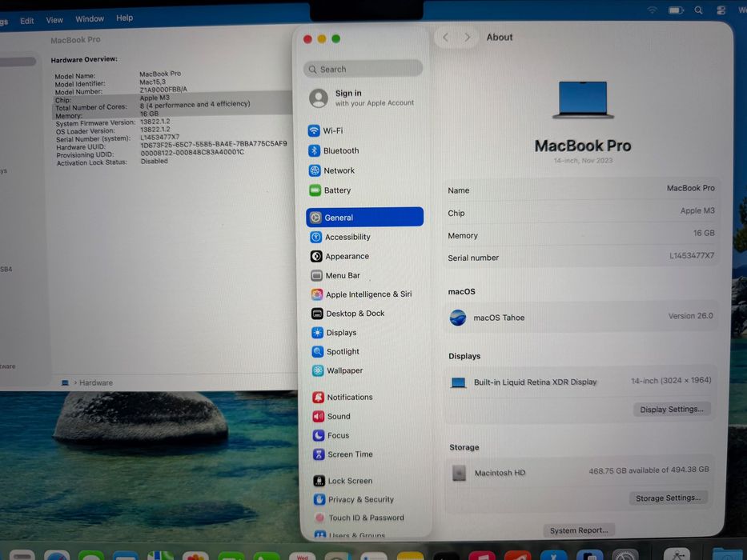Open the Window menu

tap(90, 19)
